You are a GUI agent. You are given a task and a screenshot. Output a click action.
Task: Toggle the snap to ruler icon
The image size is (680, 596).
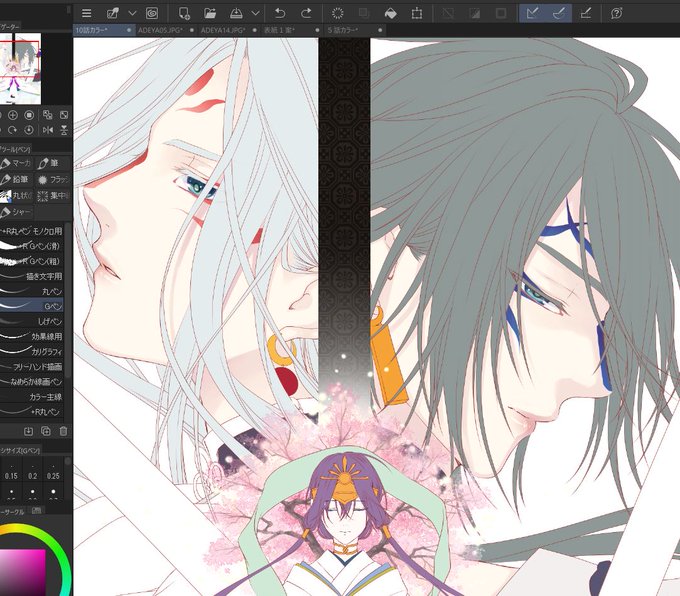(x=533, y=13)
